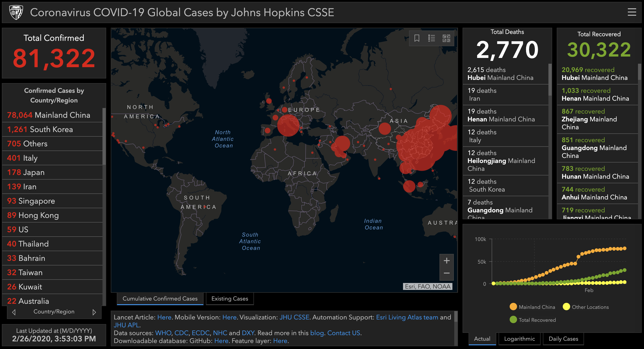Open the CDC data source link

[181, 333]
